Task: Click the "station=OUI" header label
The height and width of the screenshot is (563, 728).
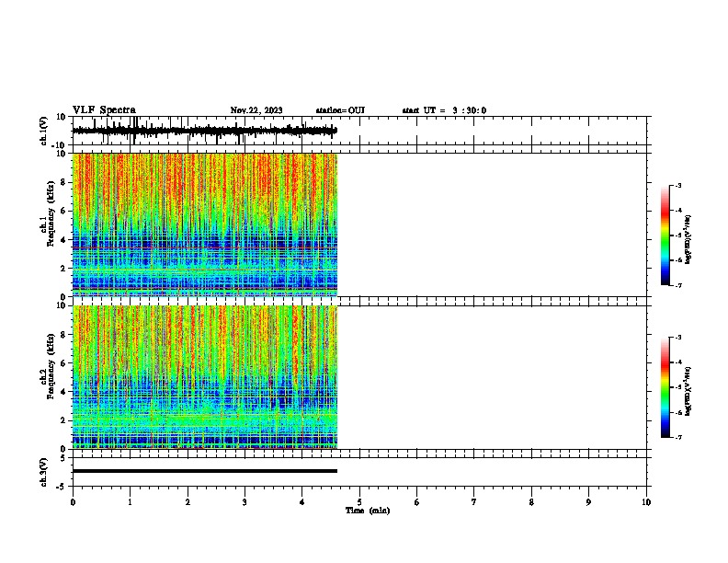Action: click(x=340, y=110)
